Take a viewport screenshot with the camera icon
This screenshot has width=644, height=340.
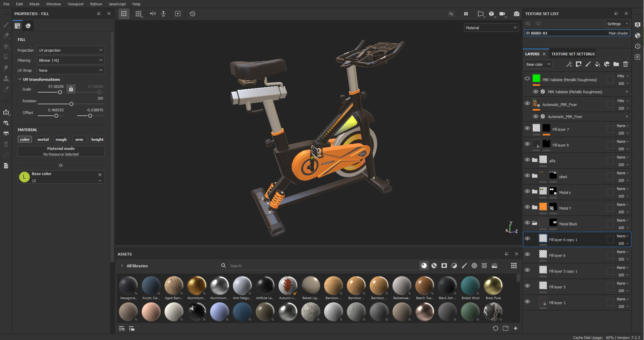point(517,14)
